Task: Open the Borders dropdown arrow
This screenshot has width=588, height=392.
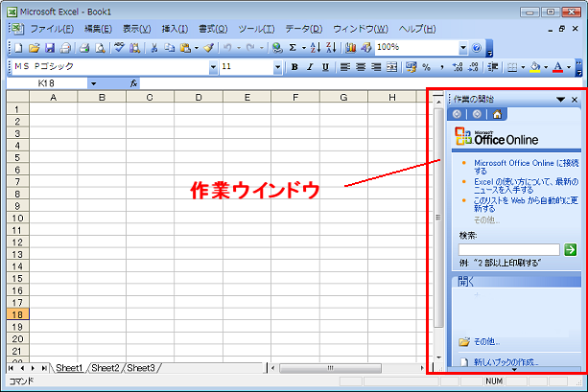Action: click(523, 67)
